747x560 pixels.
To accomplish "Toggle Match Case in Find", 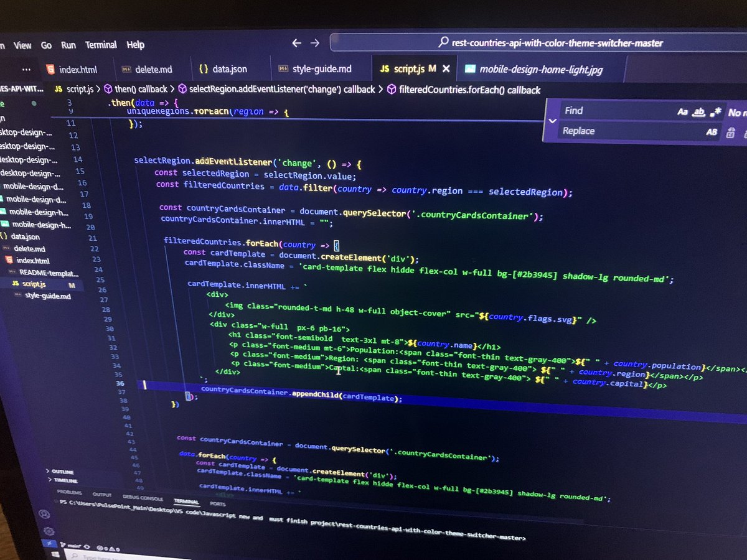I will tap(683, 112).
